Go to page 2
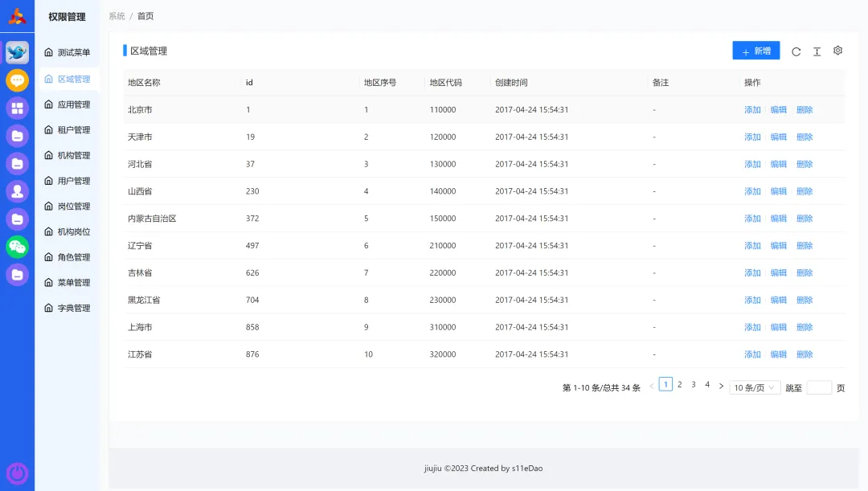This screenshot has width=868, height=491. 679,384
